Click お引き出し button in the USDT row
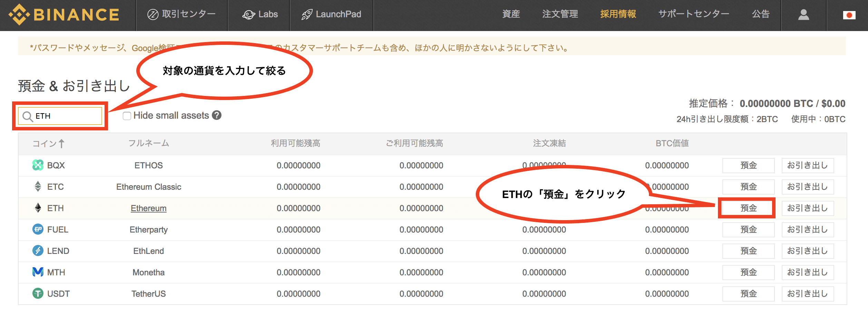The image size is (868, 325). 808,294
